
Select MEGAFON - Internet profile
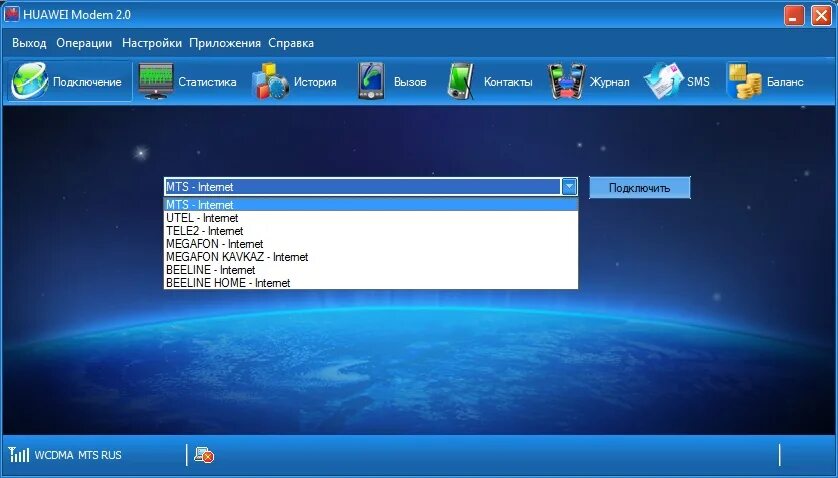[371, 244]
